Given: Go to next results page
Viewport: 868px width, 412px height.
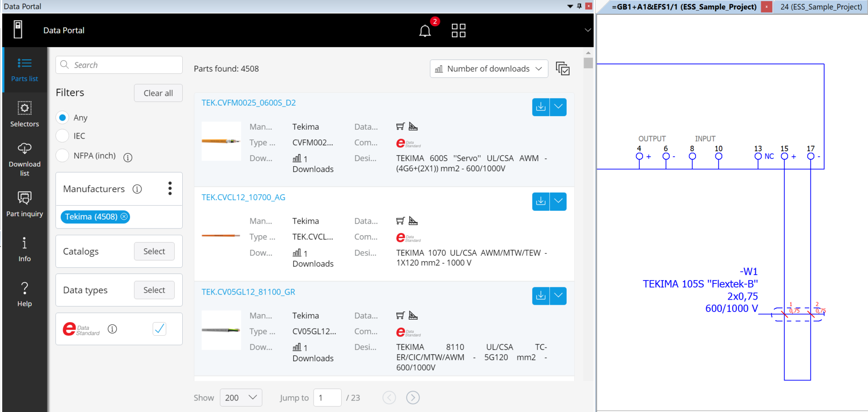Looking at the screenshot, I should tap(413, 398).
